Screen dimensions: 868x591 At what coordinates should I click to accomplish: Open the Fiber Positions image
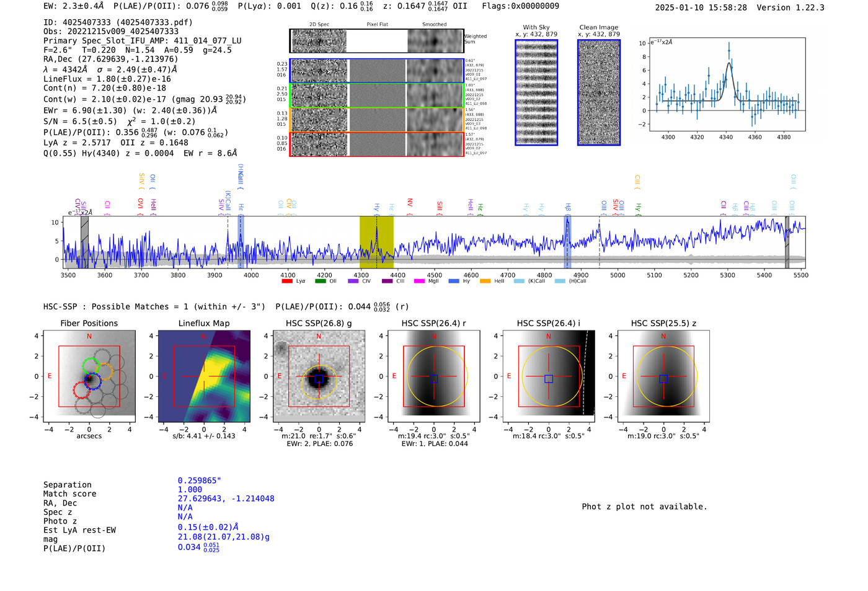(89, 376)
